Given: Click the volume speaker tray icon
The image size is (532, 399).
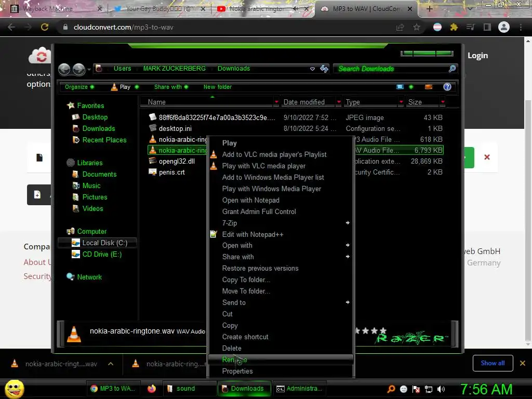Looking at the screenshot, I should [441, 389].
